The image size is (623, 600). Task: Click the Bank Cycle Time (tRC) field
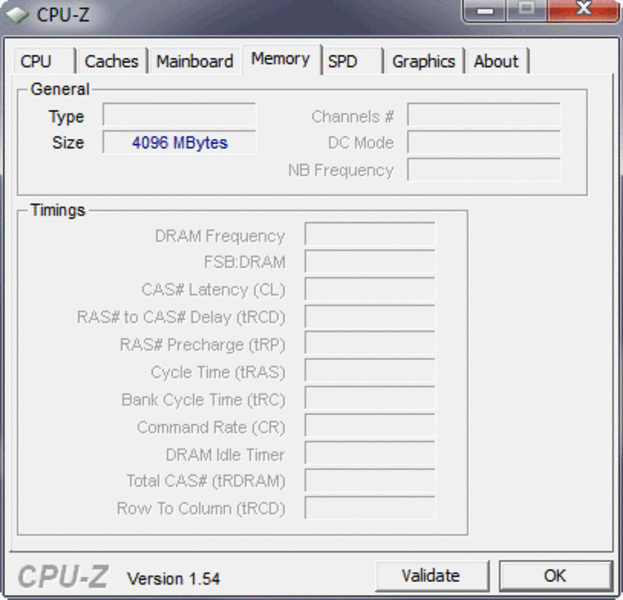[x=370, y=399]
